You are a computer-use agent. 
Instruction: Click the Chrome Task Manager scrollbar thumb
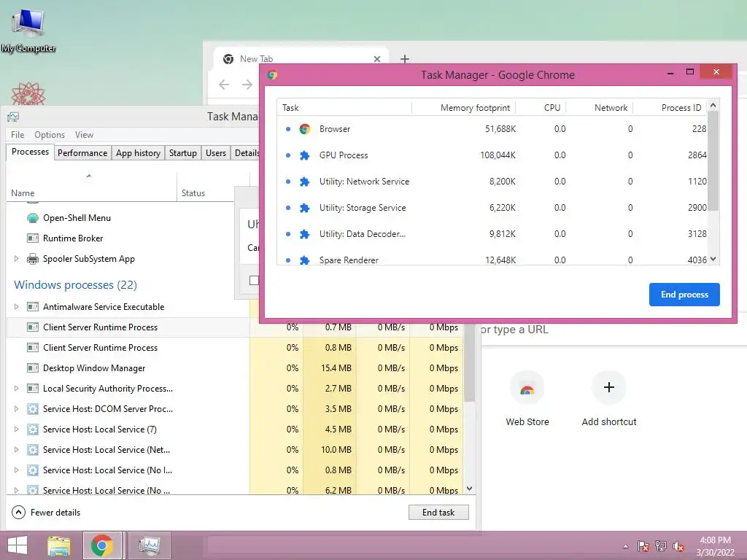[713, 160]
